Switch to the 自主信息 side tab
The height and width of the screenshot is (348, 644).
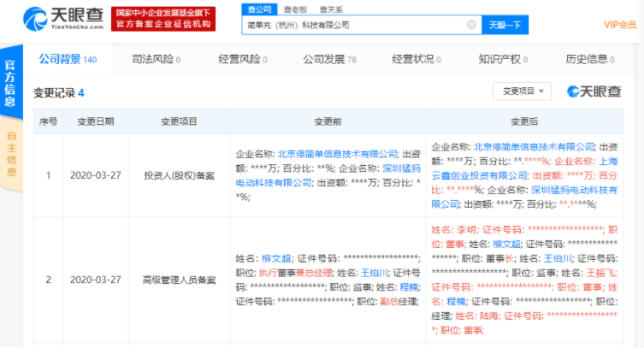[11, 154]
